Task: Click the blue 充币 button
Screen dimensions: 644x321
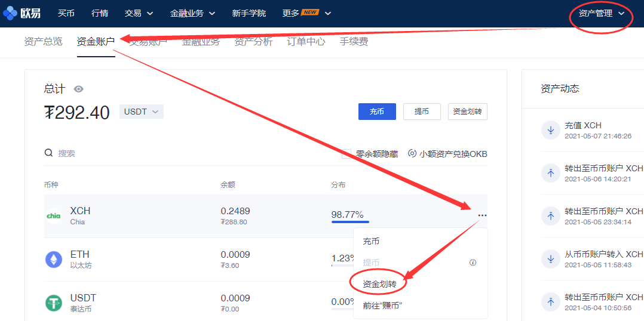Action: (x=377, y=112)
